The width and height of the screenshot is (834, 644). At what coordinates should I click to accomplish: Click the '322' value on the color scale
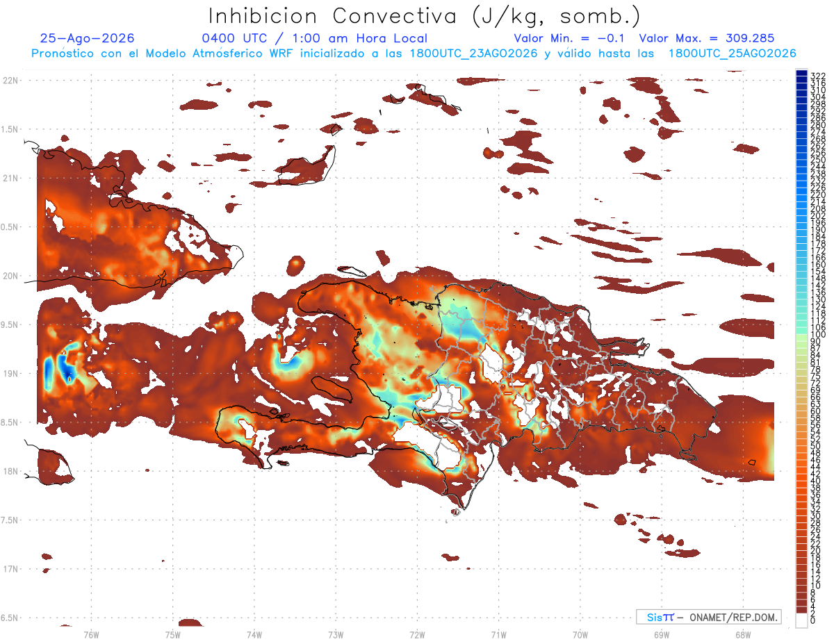[x=817, y=75]
